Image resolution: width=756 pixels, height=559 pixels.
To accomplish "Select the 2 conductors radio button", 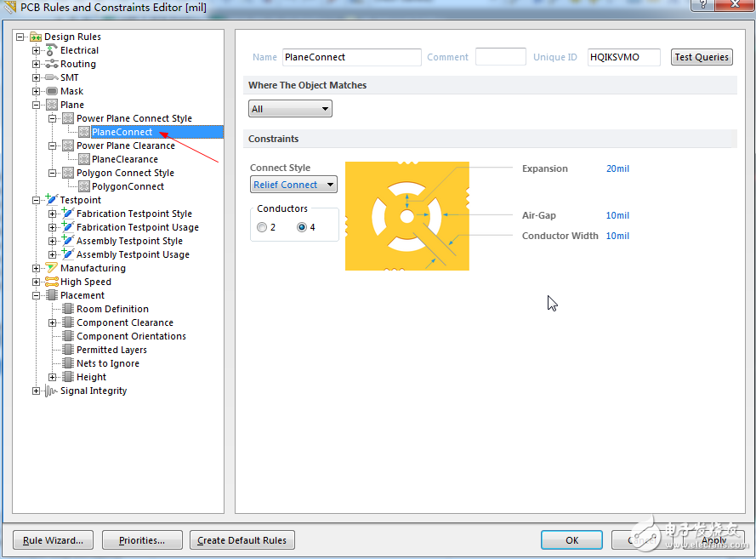I will click(x=262, y=227).
